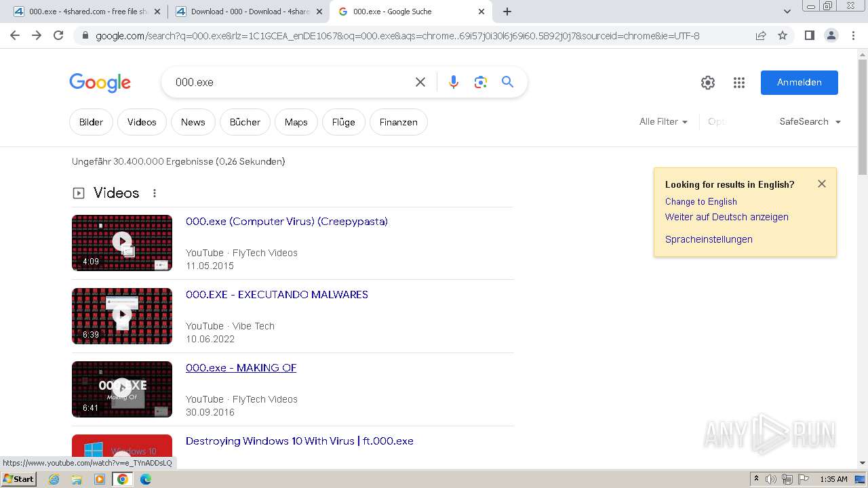The width and height of the screenshot is (868, 488).
Task: Clear the search box with X icon
Action: tap(420, 82)
